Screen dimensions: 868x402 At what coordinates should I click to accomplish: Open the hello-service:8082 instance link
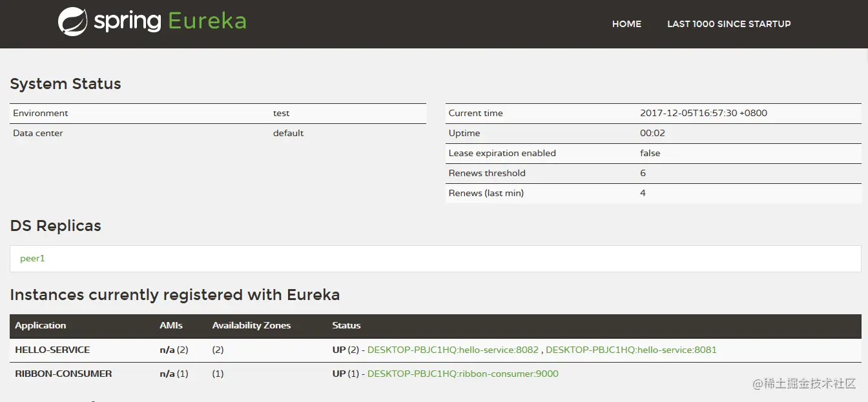(x=453, y=350)
